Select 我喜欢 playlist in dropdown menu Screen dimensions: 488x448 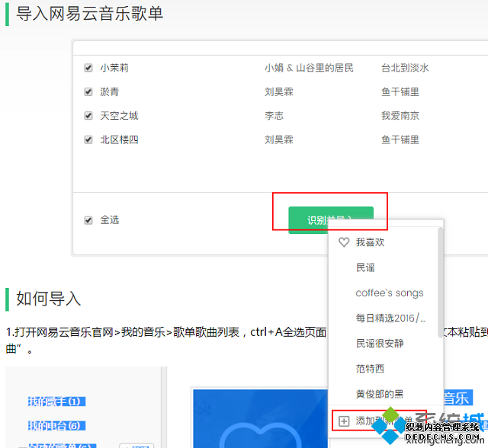point(370,242)
